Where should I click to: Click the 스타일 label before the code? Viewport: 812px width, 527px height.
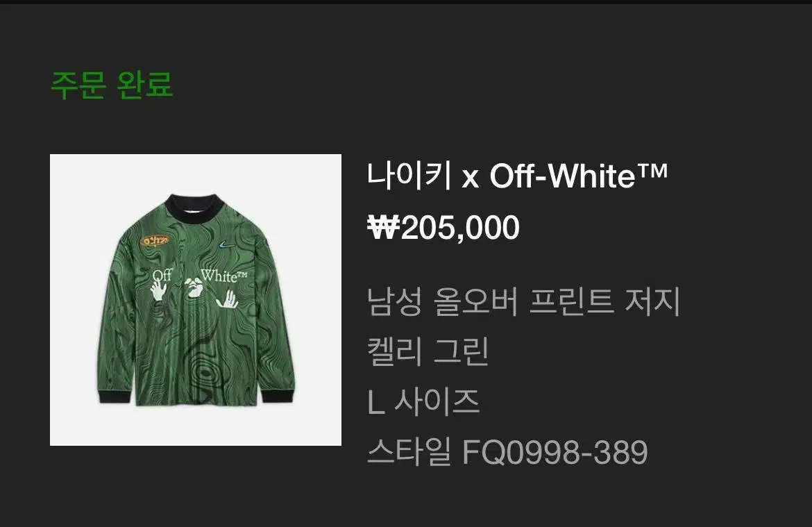click(409, 452)
